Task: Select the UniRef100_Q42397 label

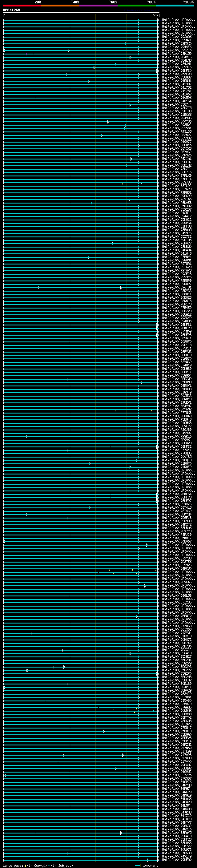Action: coord(176,84)
